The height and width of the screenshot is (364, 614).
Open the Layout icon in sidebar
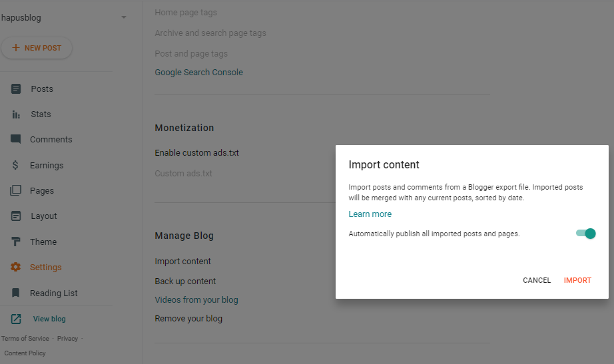tap(16, 216)
